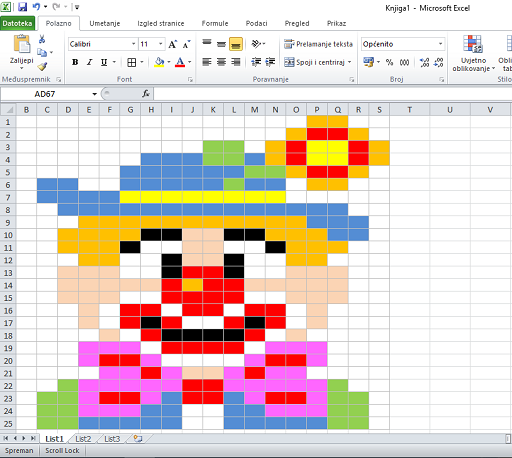This screenshot has height=458, width=512.
Task: Cut selection with the scissors icon
Action: pyautogui.click(x=42, y=39)
